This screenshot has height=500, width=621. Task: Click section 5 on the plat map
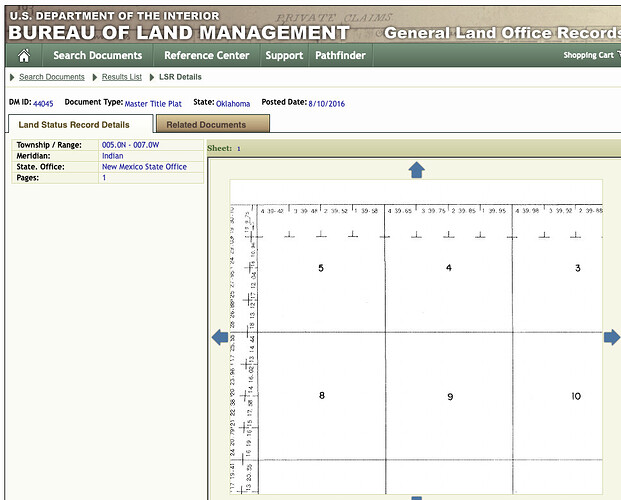click(x=321, y=268)
